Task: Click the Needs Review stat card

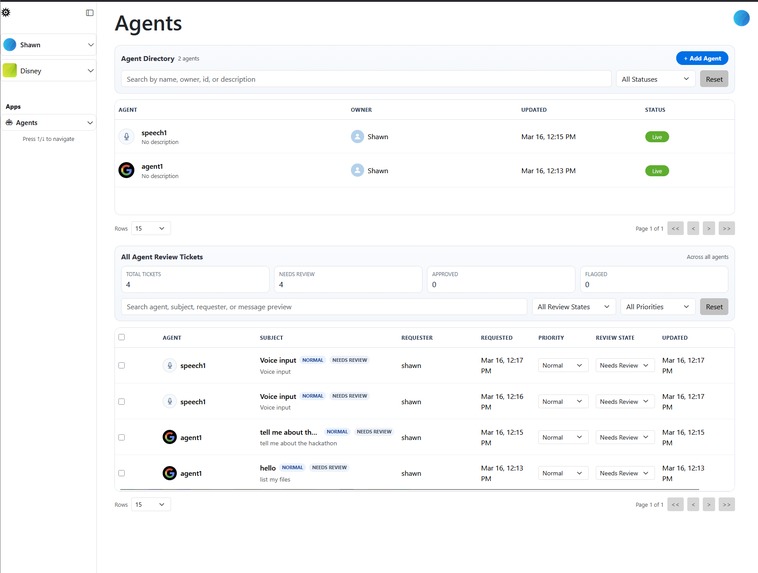Action: (348, 279)
